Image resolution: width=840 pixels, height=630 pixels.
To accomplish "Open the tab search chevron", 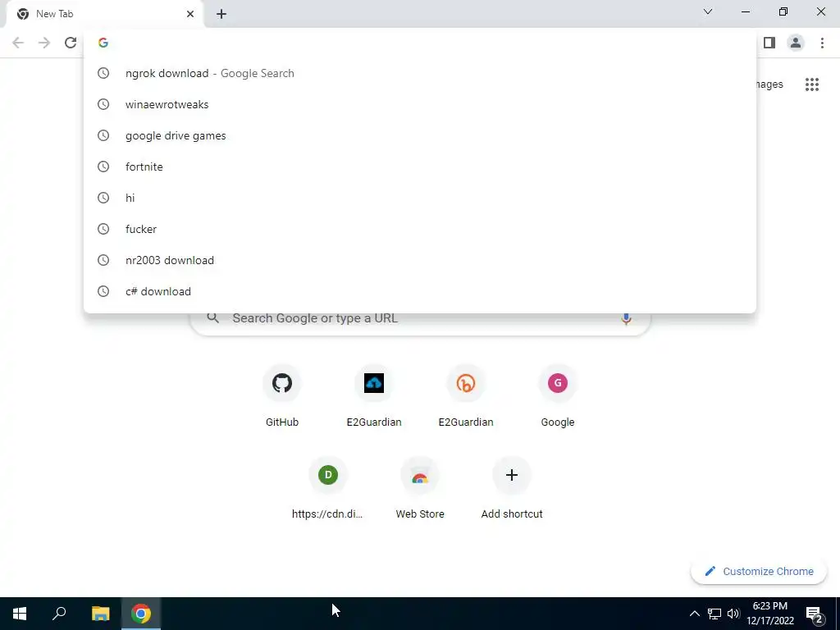I will [708, 11].
